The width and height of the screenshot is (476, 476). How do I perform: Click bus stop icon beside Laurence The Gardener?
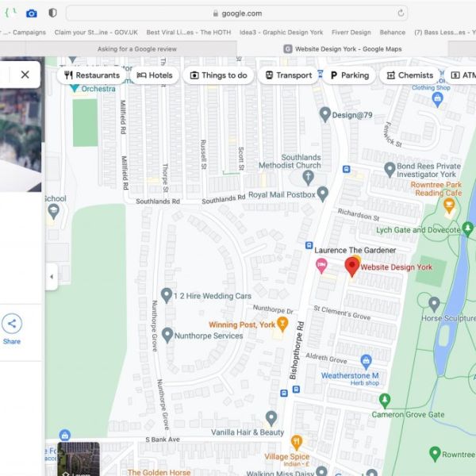tap(309, 245)
